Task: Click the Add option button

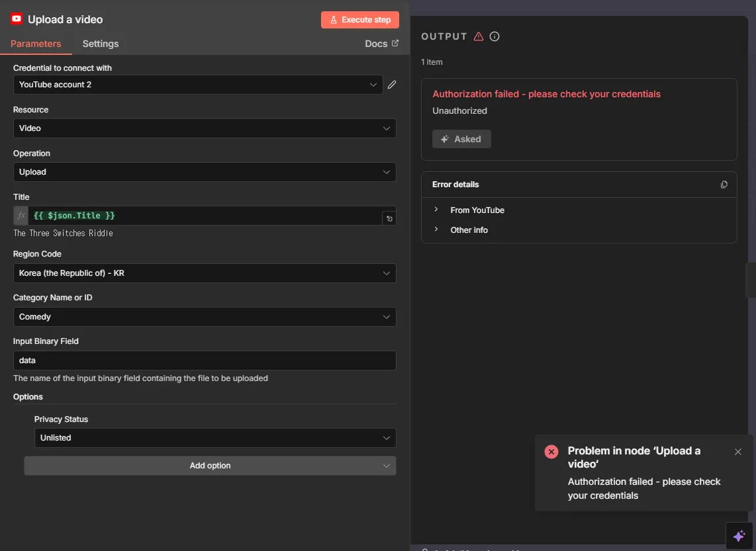Action: click(x=210, y=466)
